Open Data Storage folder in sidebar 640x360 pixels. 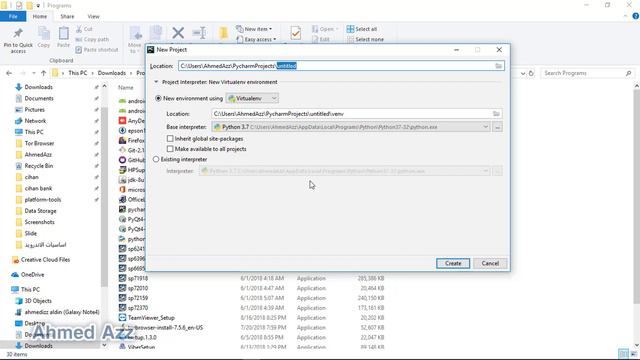click(x=40, y=211)
